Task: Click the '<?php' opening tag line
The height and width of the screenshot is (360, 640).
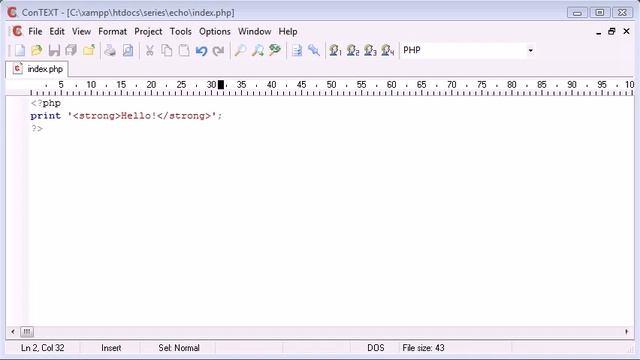Action: [46, 103]
